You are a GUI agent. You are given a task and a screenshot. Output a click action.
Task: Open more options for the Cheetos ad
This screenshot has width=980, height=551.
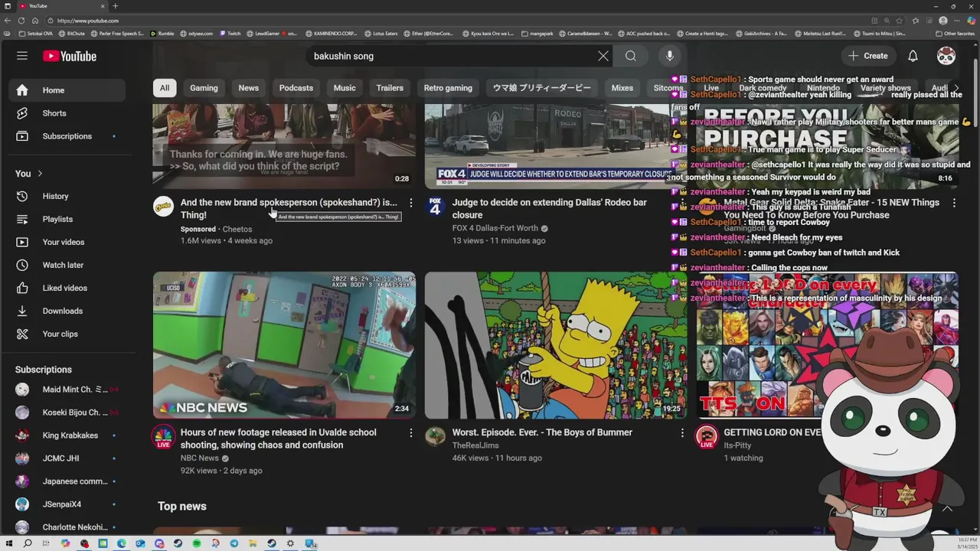410,203
